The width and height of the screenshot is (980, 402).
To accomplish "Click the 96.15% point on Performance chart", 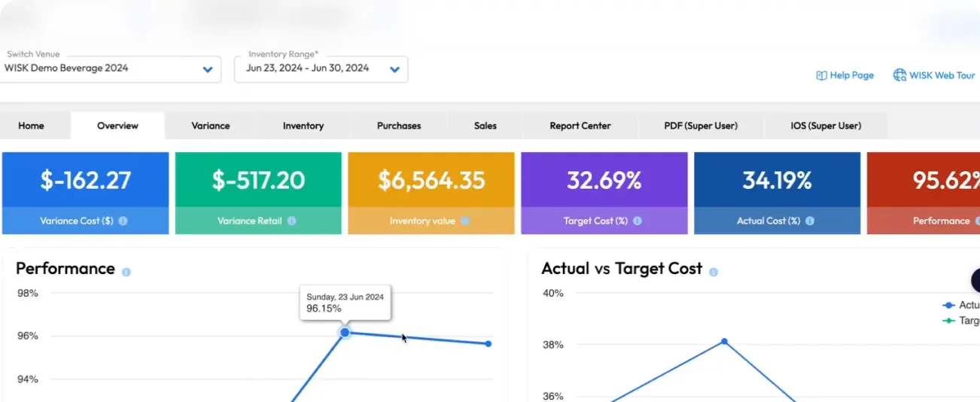I will point(345,332).
